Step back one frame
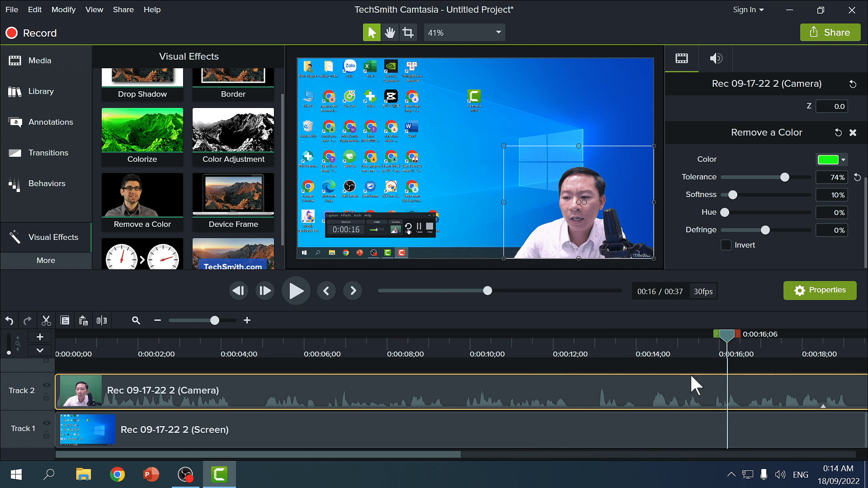Screen dimensions: 868x488 pos(238,291)
